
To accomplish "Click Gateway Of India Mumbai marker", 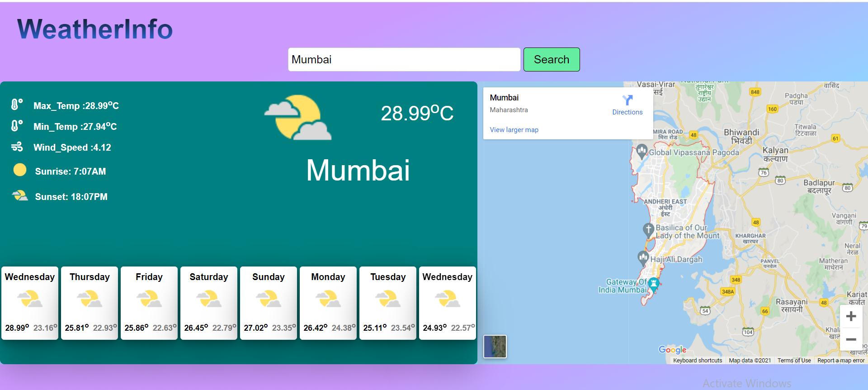I will click(x=654, y=285).
